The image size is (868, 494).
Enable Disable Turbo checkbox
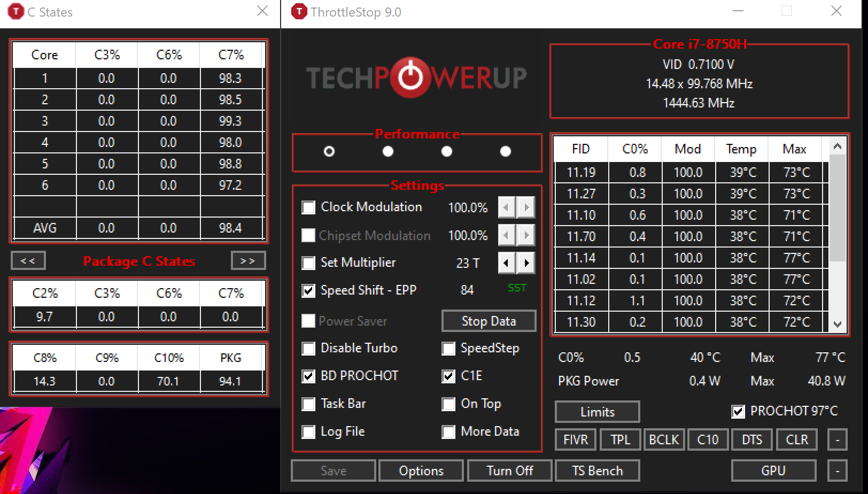308,349
